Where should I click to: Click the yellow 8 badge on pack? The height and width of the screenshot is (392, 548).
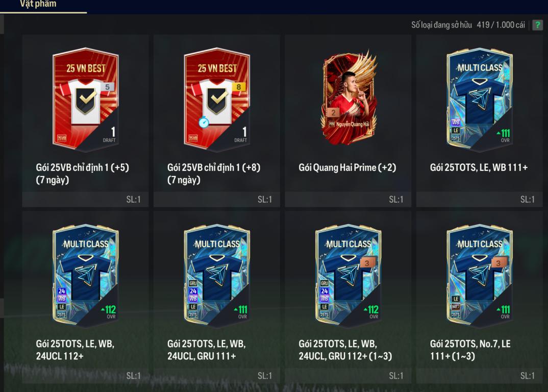pos(239,87)
